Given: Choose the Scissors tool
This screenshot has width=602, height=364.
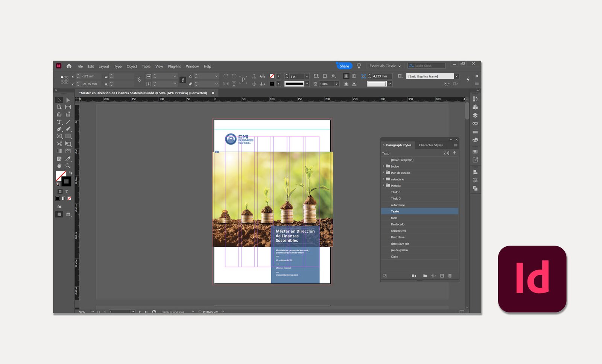Looking at the screenshot, I should pyautogui.click(x=59, y=144).
